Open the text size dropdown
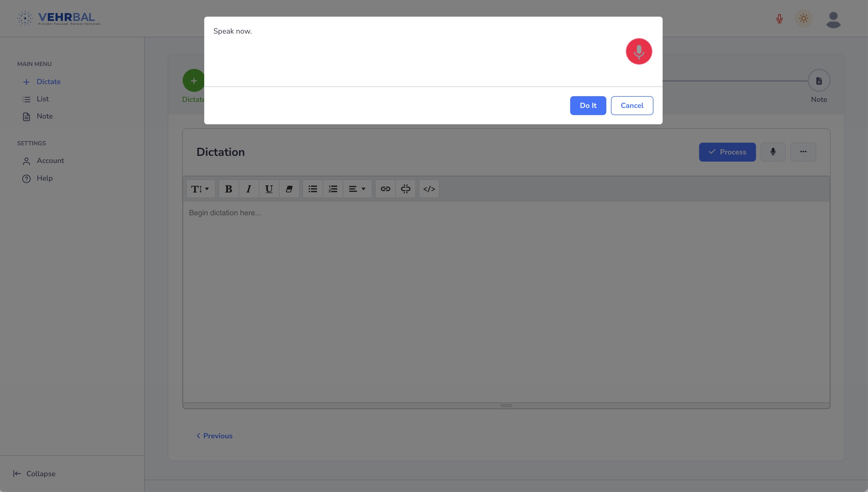868x492 pixels. (200, 189)
